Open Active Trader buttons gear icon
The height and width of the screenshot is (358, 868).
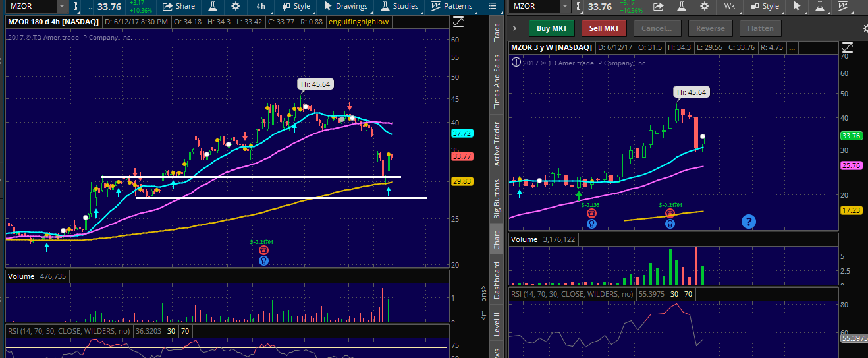(x=864, y=29)
